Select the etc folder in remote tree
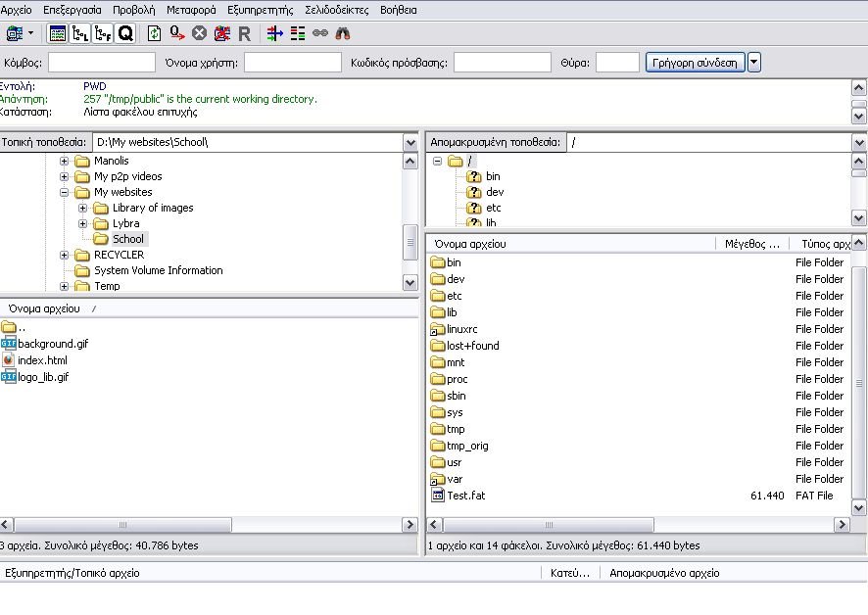This screenshot has height=615, width=868. coord(493,209)
